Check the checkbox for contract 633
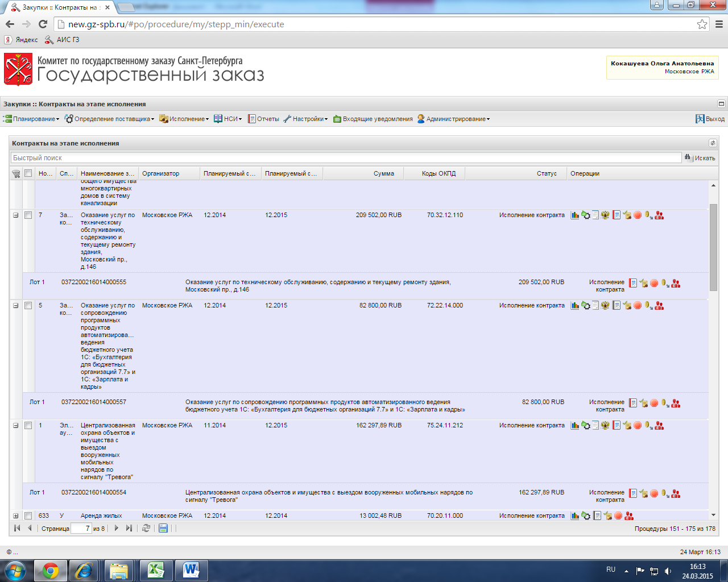Screen dimensions: 728x582 click(28, 516)
